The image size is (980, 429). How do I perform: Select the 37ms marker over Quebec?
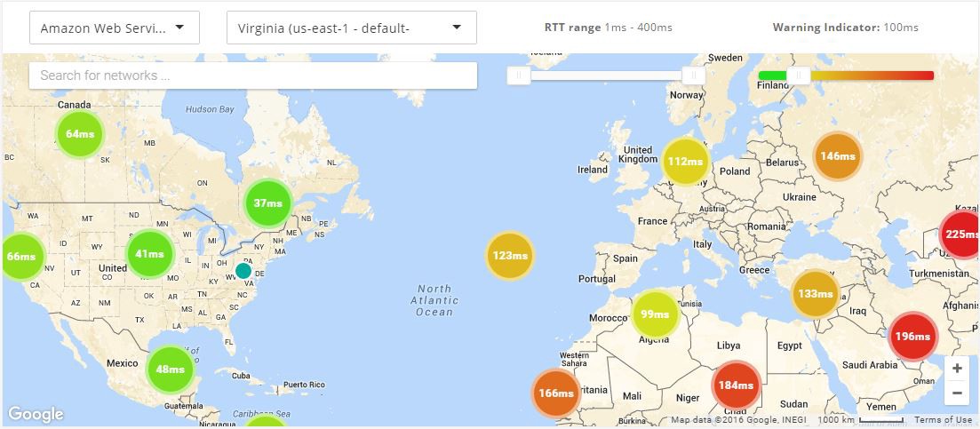tap(268, 203)
